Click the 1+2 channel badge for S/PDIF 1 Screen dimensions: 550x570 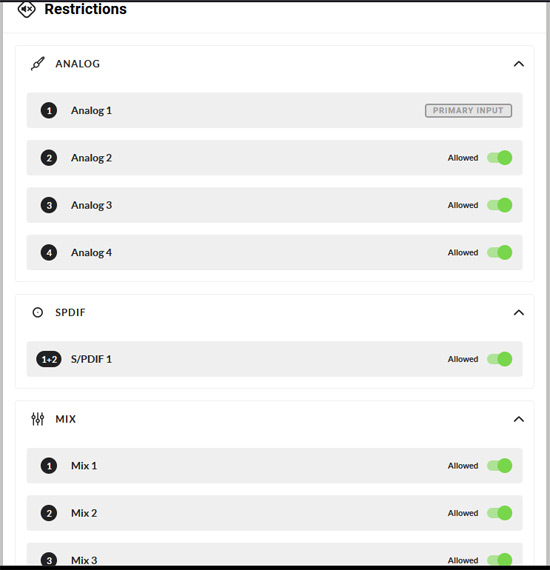49,359
